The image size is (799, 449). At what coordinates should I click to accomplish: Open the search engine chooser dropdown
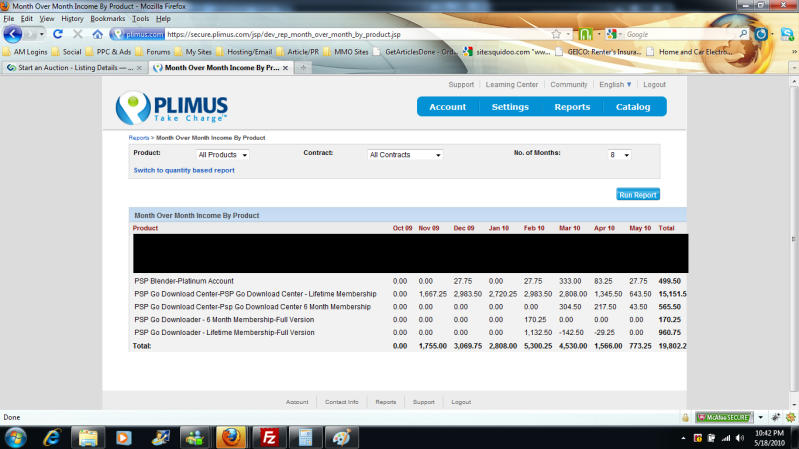tap(614, 34)
